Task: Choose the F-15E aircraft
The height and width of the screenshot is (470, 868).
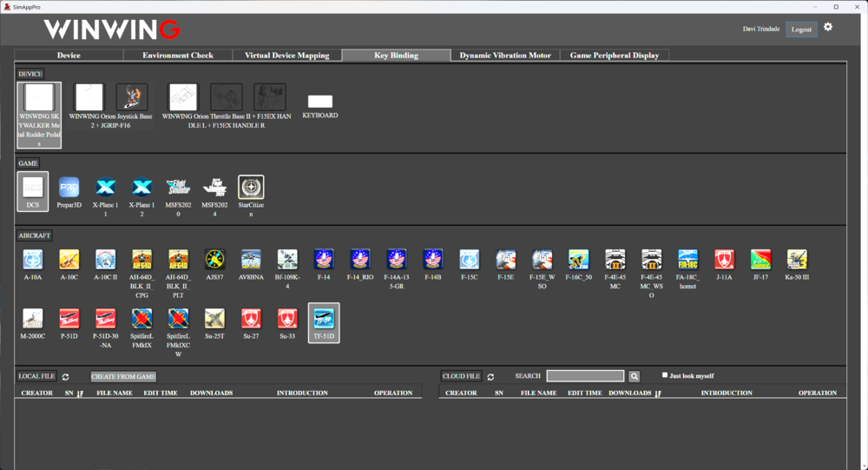Action: point(505,260)
